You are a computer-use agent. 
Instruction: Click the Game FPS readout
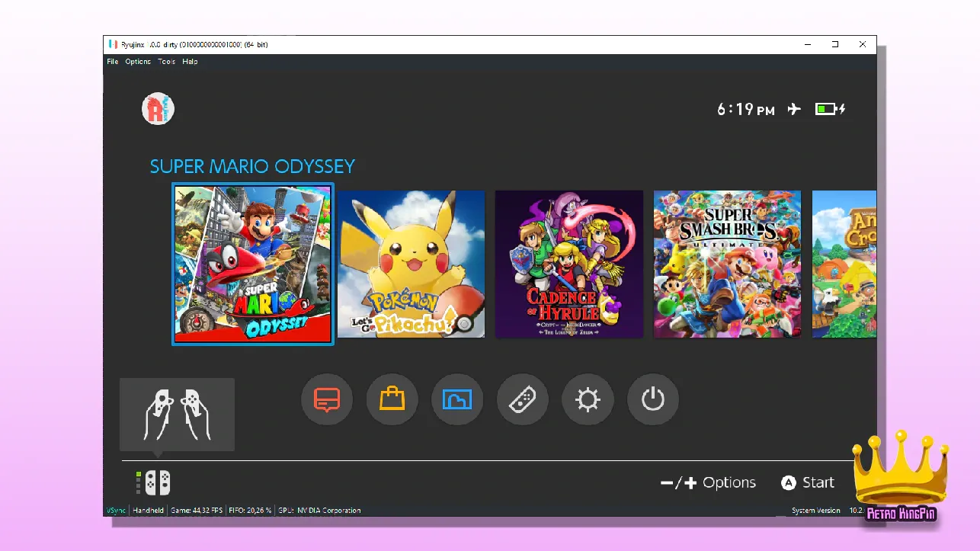197,511
